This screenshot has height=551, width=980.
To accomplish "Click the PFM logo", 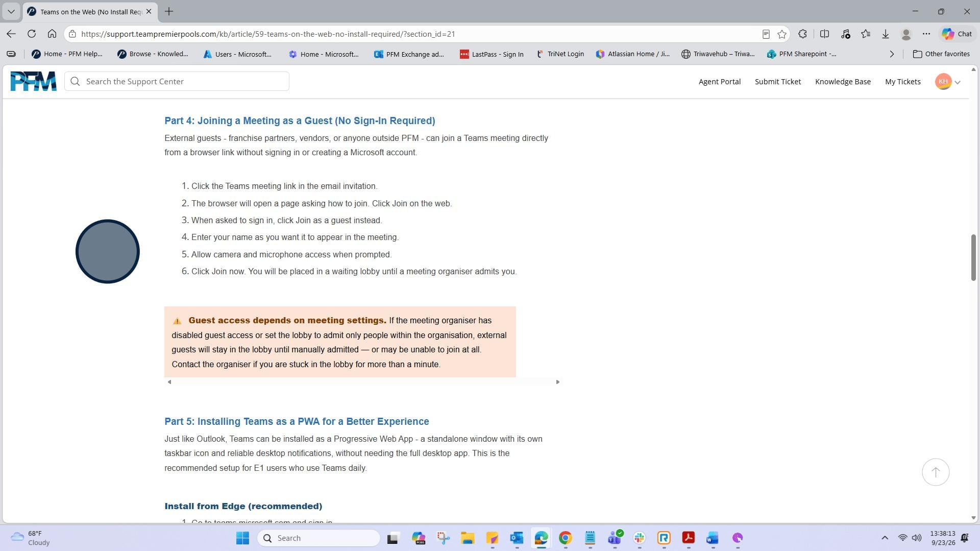I will pos(34,81).
